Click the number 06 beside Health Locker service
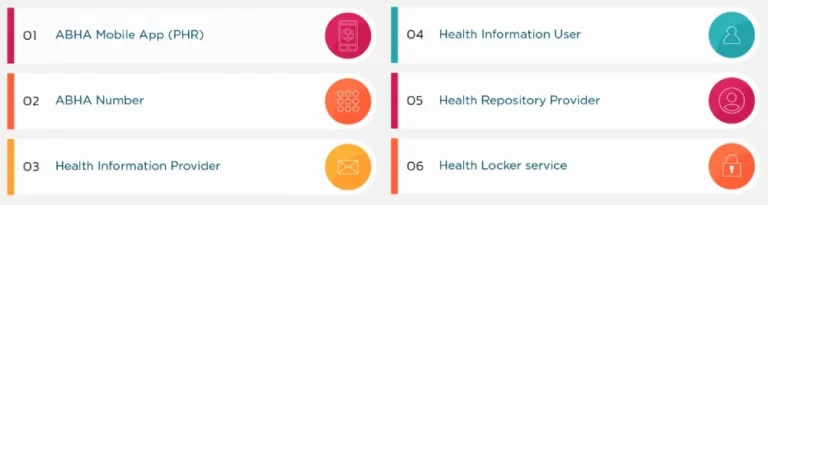This screenshot has height=460, width=819. pos(415,166)
